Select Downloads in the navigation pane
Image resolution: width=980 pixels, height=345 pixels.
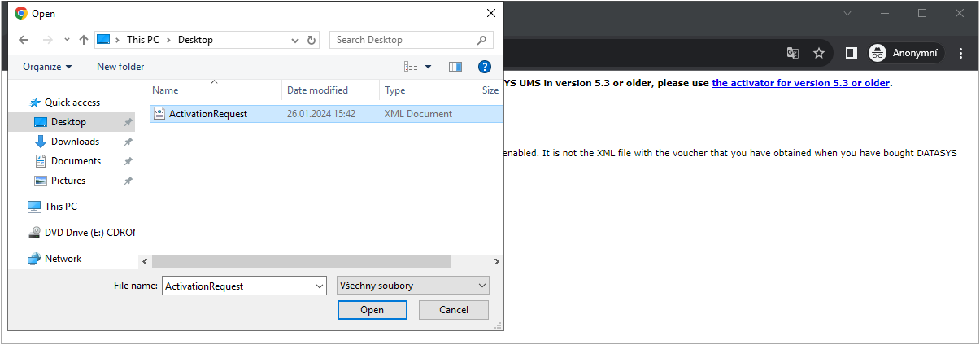pos(75,142)
